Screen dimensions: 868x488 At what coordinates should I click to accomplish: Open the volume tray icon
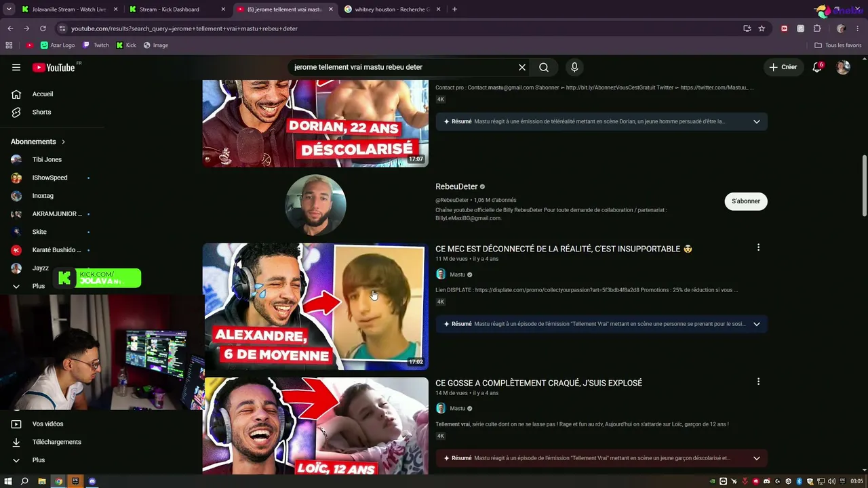[x=832, y=481]
